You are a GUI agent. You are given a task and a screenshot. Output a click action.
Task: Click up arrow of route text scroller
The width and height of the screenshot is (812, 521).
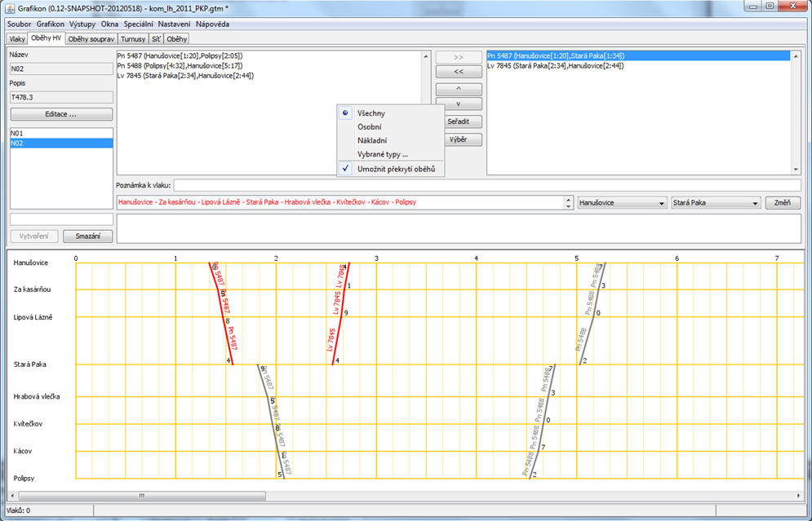click(x=569, y=200)
